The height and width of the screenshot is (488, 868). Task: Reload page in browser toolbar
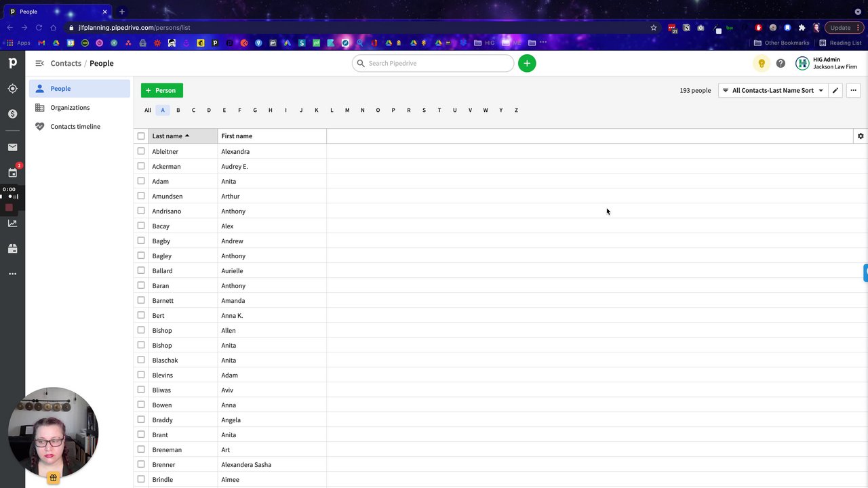[39, 28]
